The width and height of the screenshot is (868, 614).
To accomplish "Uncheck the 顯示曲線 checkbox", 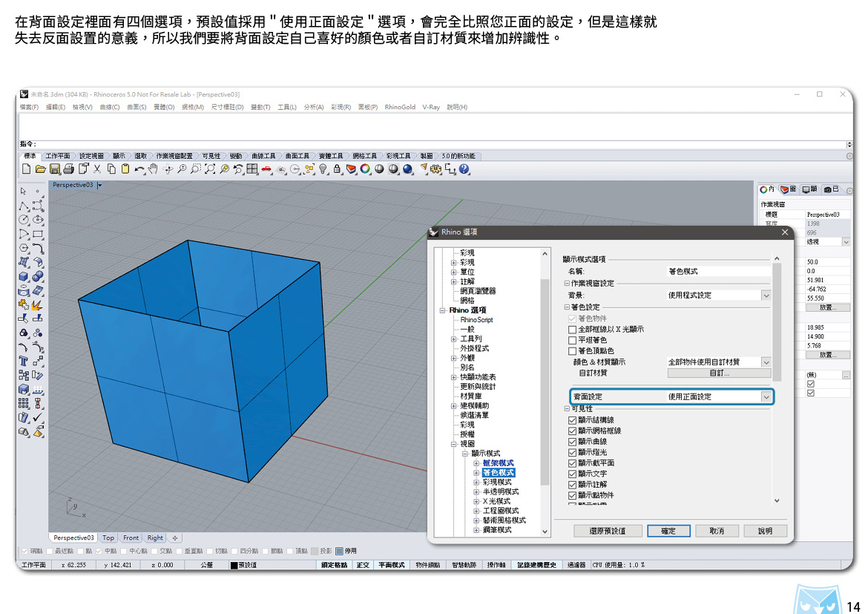I will point(573,442).
